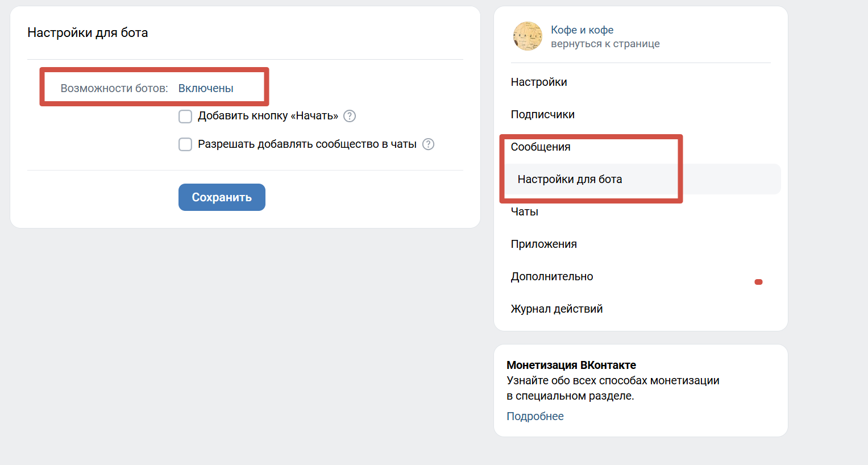
Task: Enable the Добавить кнопку «Начать» checkbox
Action: tap(185, 117)
